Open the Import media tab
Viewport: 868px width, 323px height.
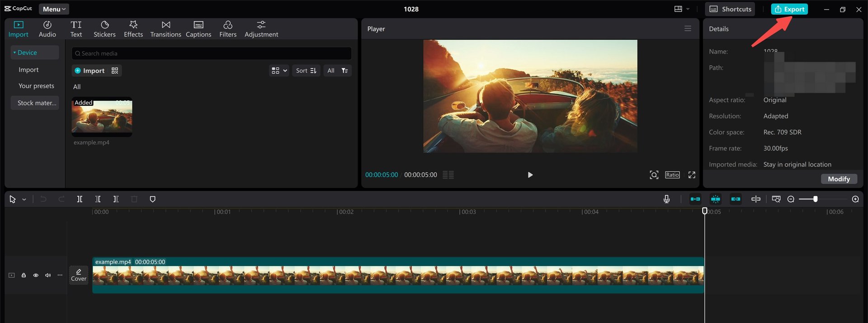[x=18, y=29]
